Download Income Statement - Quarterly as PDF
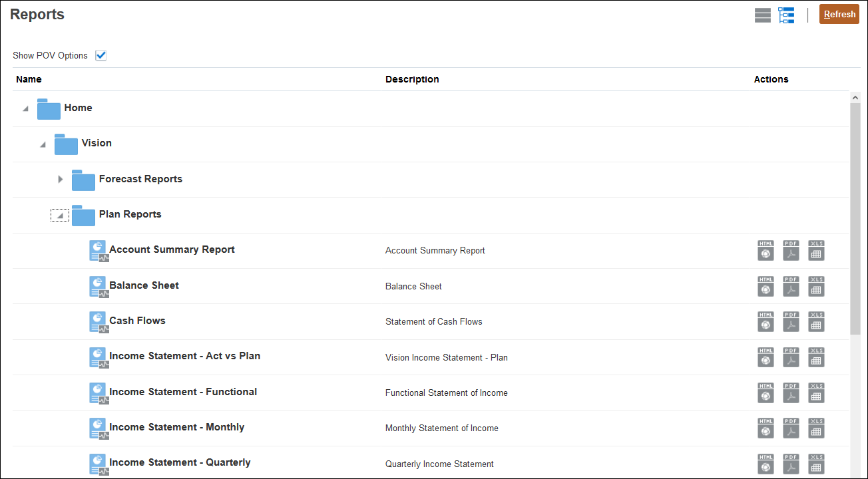The height and width of the screenshot is (479, 868). click(x=791, y=464)
